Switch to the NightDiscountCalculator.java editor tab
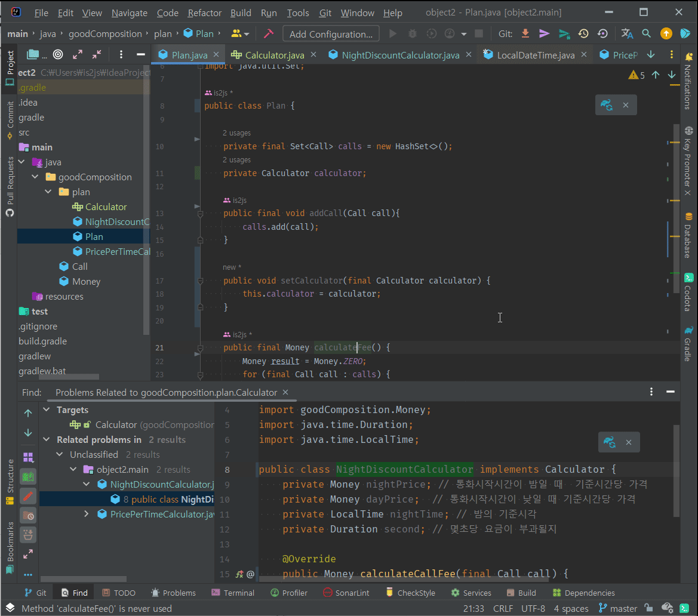Viewport: 698px width, 616px height. coord(400,56)
